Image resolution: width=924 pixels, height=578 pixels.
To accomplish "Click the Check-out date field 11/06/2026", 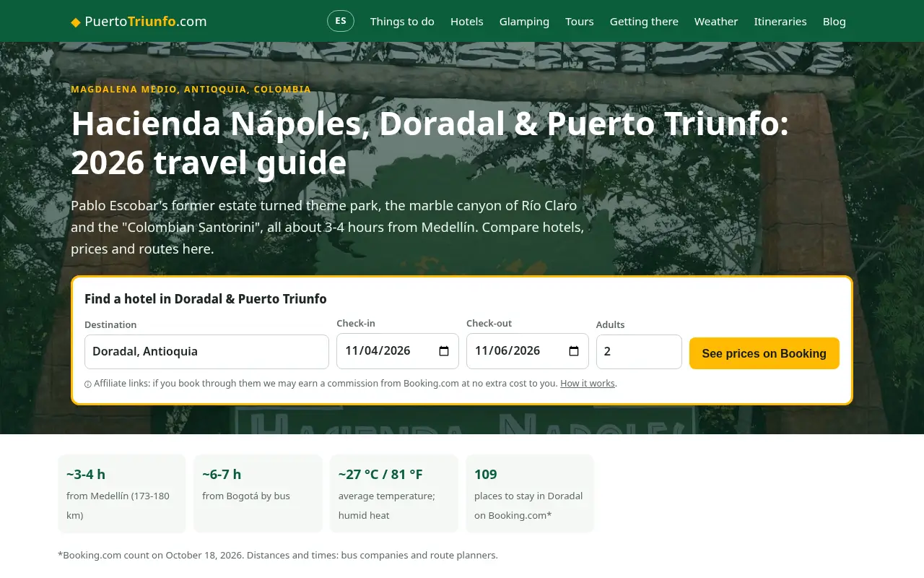I will pos(528,351).
